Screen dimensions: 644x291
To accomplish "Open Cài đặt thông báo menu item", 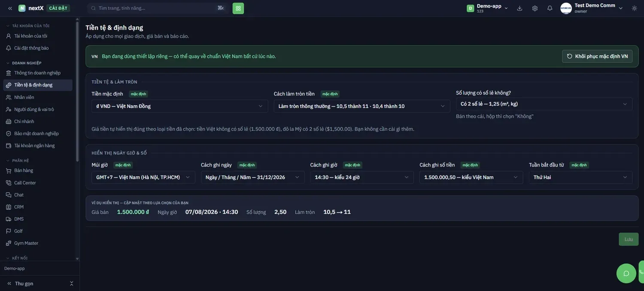I will [38, 48].
